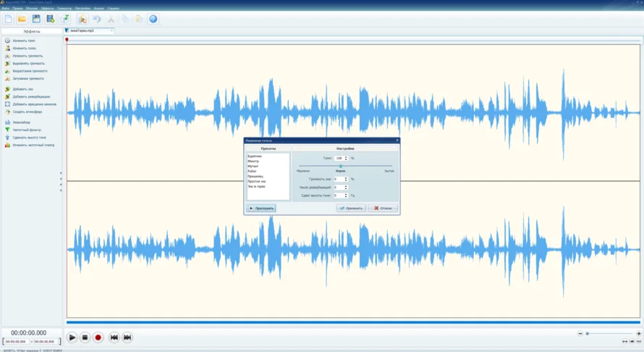Click the scissors Cut icon
Screen dimensions: 644x352
(x=111, y=19)
